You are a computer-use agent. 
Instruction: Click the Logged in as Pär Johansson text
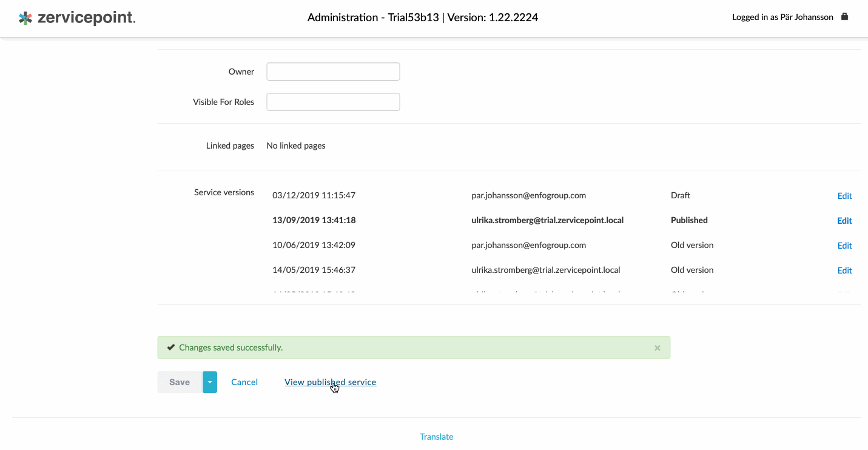[782, 17]
